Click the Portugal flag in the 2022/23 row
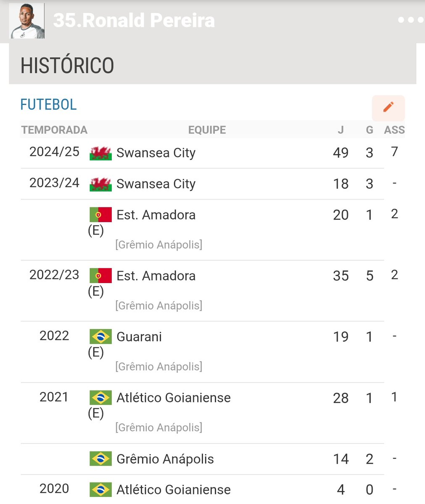Image resolution: width=425 pixels, height=504 pixels. click(x=100, y=276)
